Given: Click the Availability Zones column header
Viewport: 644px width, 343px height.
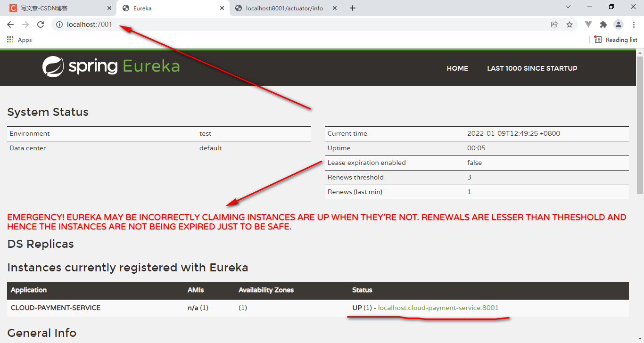Looking at the screenshot, I should 266,290.
